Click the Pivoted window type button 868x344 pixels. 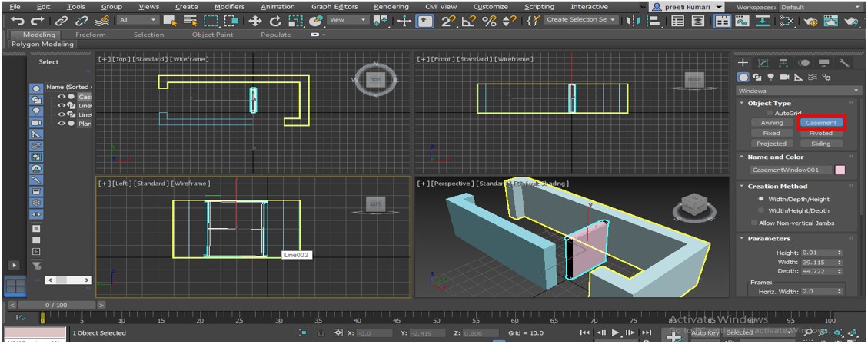tap(820, 133)
